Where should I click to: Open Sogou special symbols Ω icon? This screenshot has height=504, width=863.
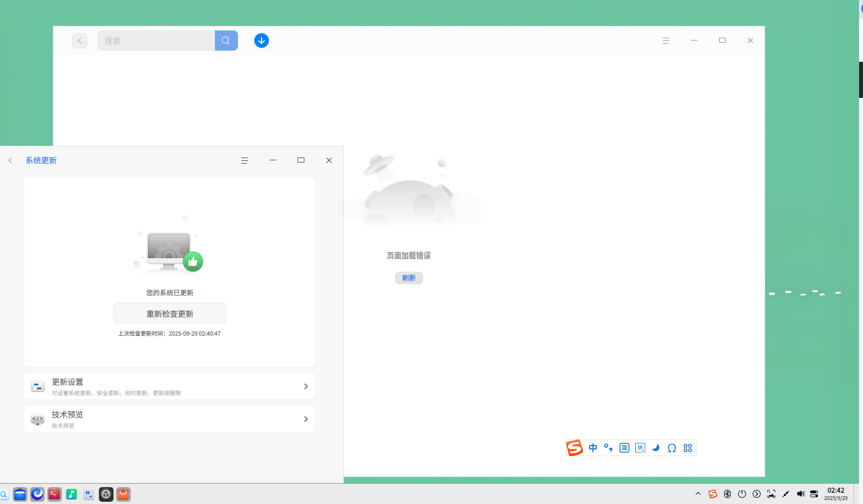(x=672, y=448)
